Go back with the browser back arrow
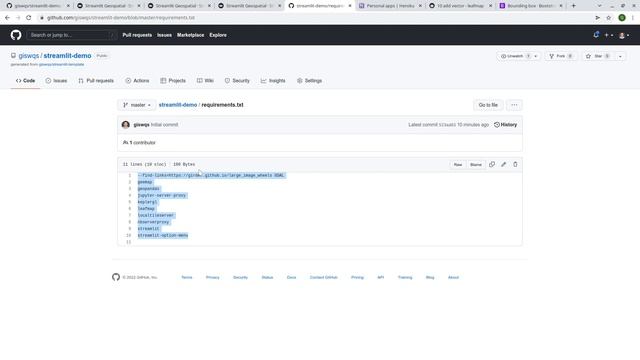This screenshot has width=640, height=360. coord(7,18)
